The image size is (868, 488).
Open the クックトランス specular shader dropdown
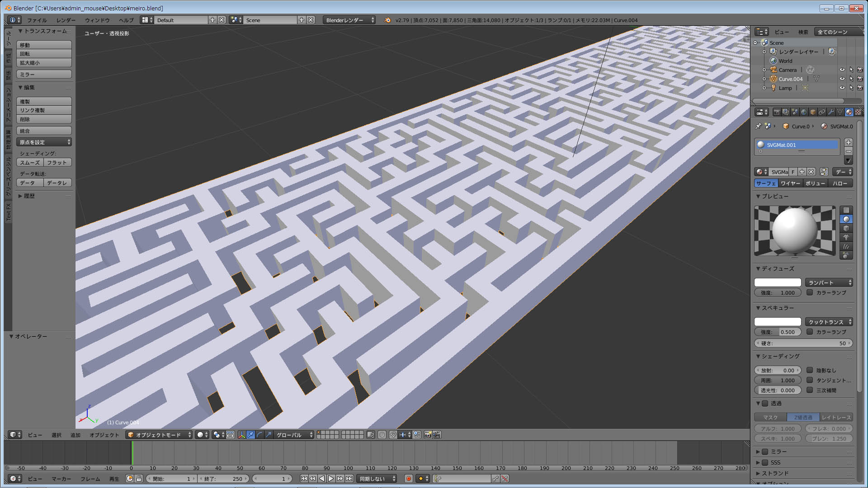[x=829, y=322]
